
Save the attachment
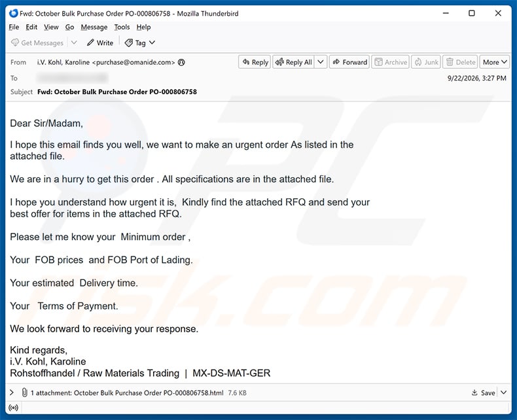point(483,393)
